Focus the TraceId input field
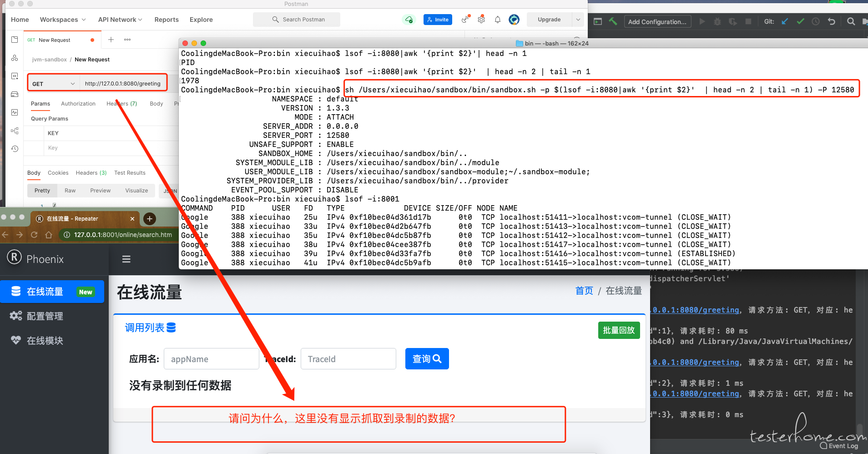The width and height of the screenshot is (868, 454). tap(348, 359)
